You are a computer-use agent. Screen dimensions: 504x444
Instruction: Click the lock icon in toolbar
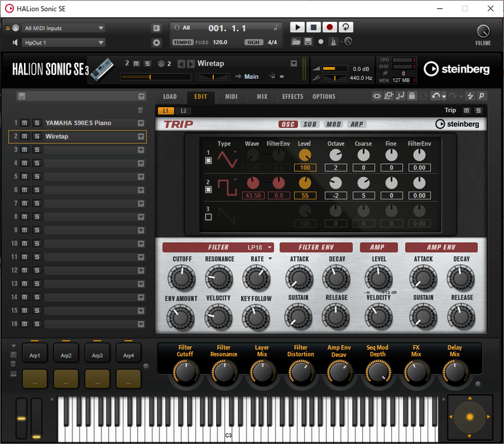(412, 96)
